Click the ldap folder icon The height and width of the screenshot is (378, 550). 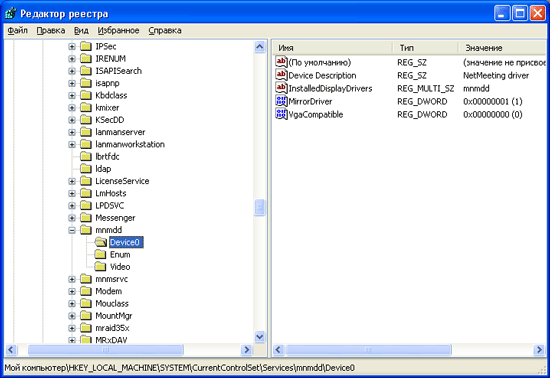click(x=86, y=169)
